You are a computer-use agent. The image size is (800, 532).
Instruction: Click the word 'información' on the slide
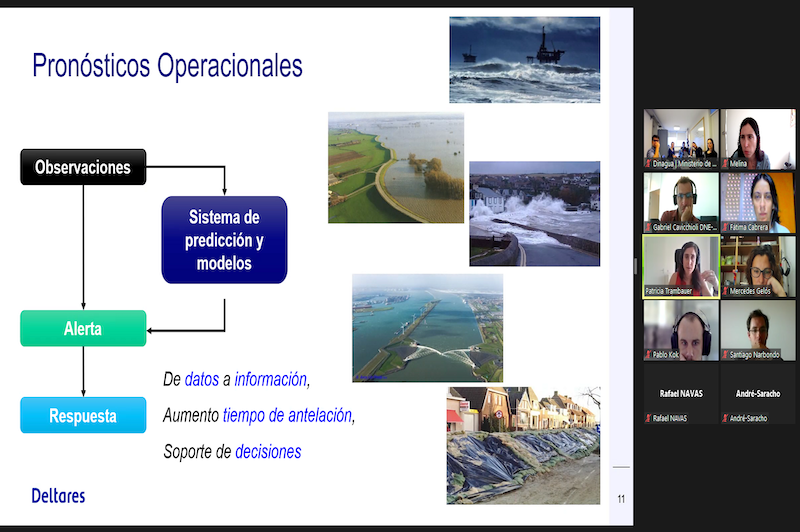[x=270, y=379]
